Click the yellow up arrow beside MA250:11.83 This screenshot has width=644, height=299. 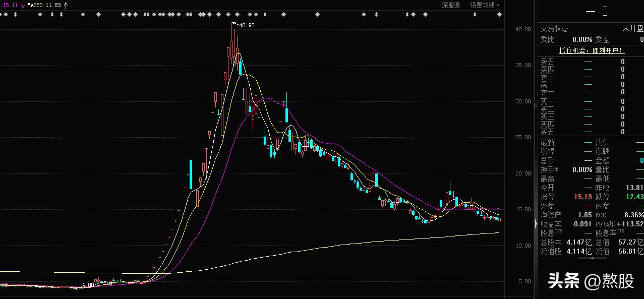coord(66,5)
